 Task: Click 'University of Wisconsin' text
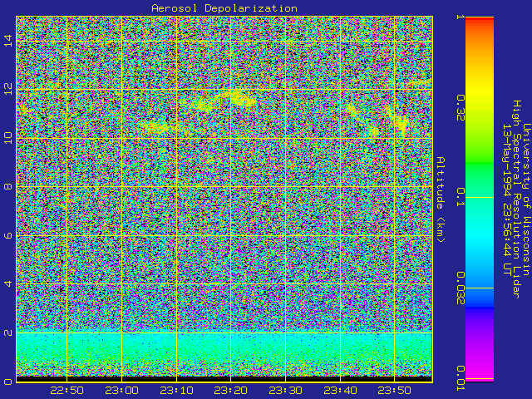526,199
